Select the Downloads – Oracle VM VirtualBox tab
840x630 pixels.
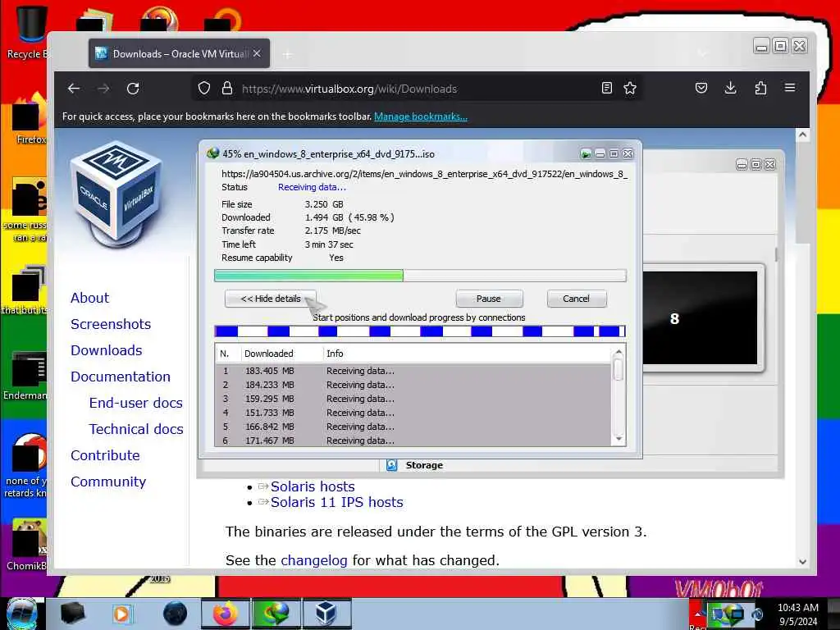[179, 53]
